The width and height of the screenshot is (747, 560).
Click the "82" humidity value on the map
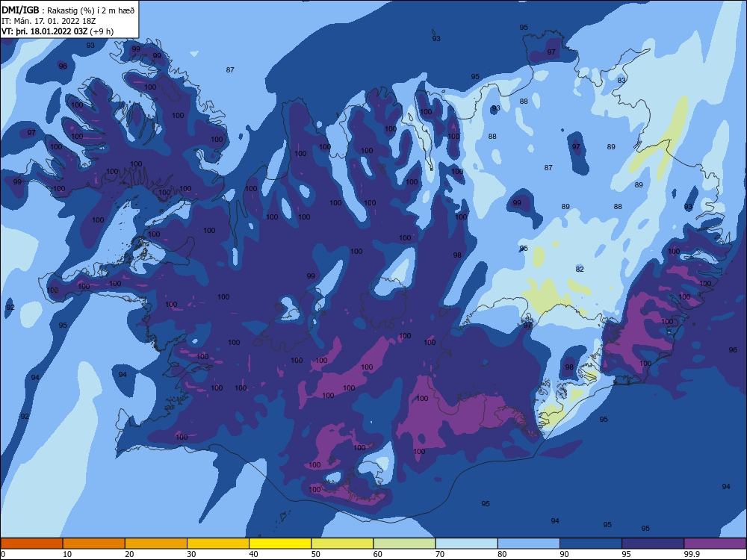(x=580, y=269)
